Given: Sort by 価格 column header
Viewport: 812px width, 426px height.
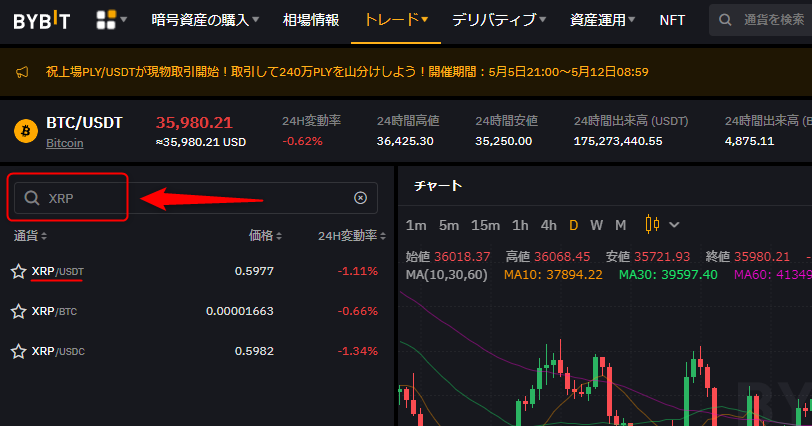Looking at the screenshot, I should pos(265,236).
